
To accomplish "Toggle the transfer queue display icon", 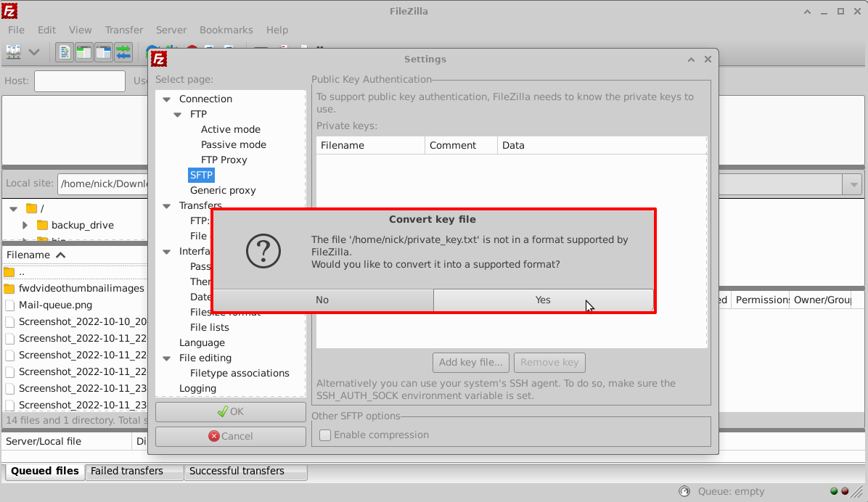I will tap(123, 52).
